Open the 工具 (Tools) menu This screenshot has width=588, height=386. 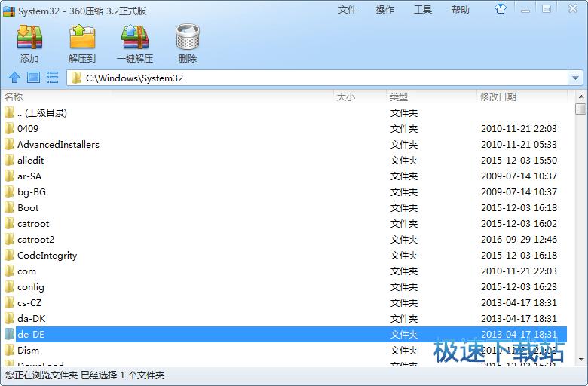[423, 10]
